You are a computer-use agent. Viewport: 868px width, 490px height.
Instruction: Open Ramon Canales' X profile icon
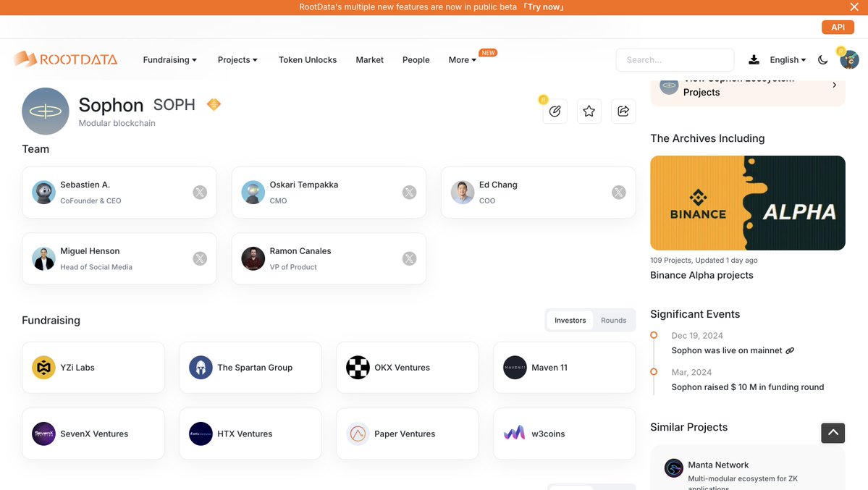click(409, 258)
